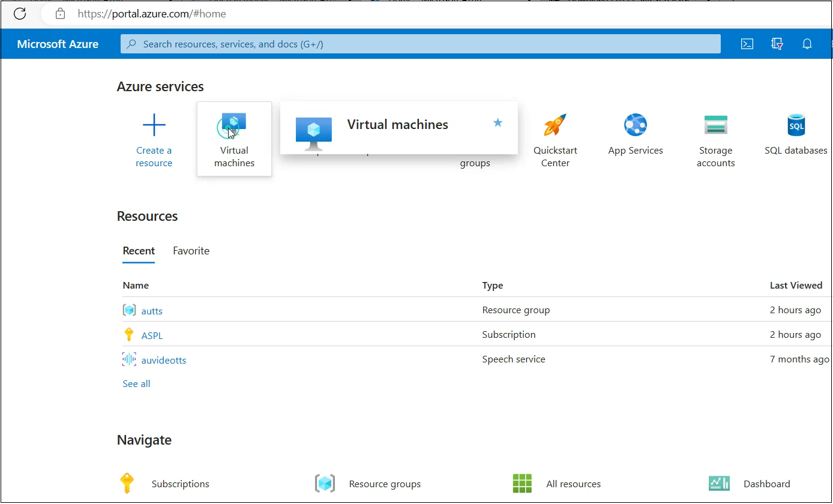Image resolution: width=833 pixels, height=504 pixels.
Task: Open the Virtual machines service tile
Action: [234, 139]
